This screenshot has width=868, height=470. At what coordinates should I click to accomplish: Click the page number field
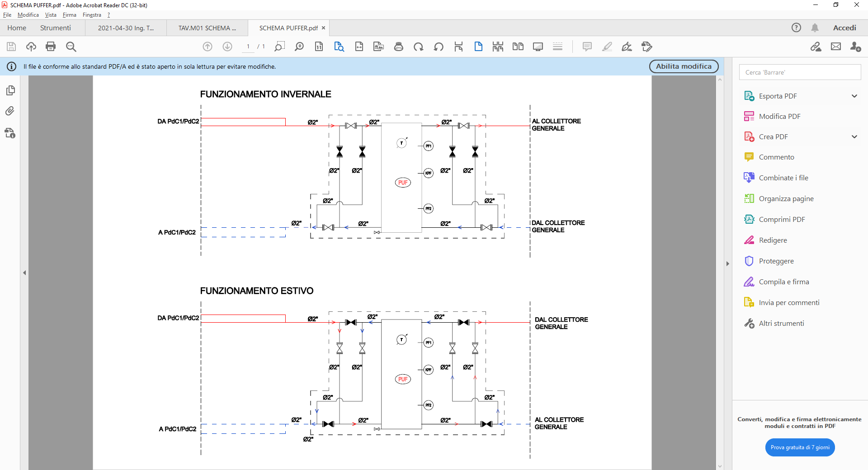pyautogui.click(x=248, y=47)
